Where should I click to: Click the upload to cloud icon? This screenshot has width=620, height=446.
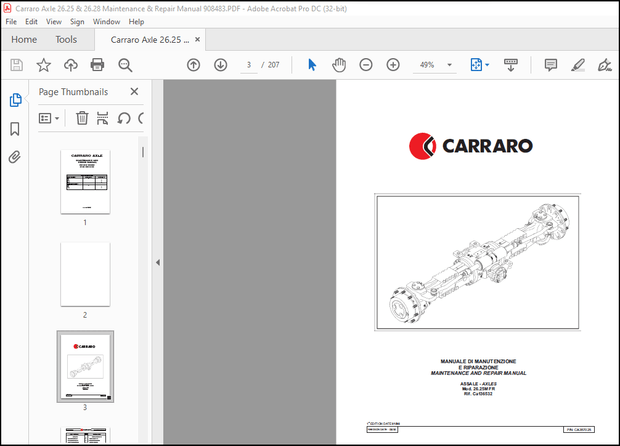point(71,65)
